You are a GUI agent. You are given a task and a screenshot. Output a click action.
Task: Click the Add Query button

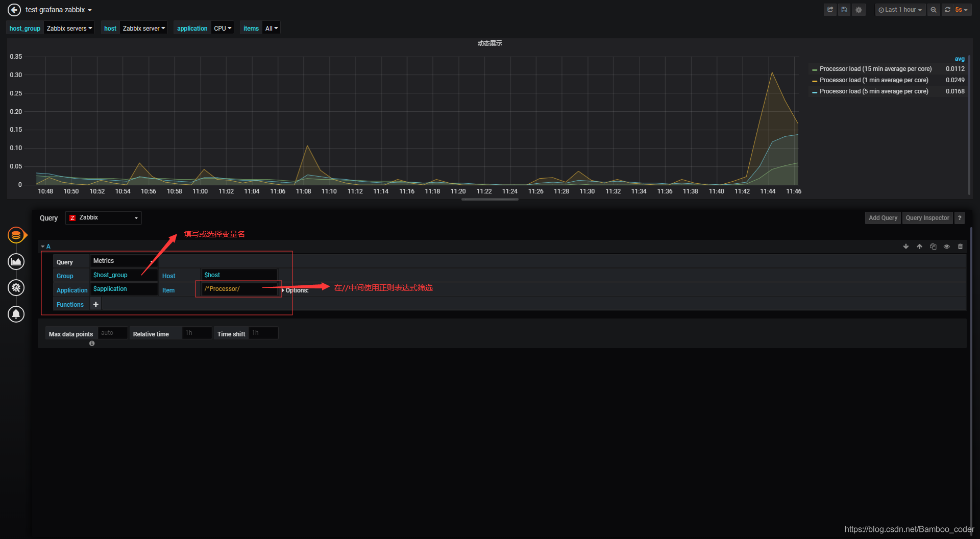pyautogui.click(x=883, y=218)
